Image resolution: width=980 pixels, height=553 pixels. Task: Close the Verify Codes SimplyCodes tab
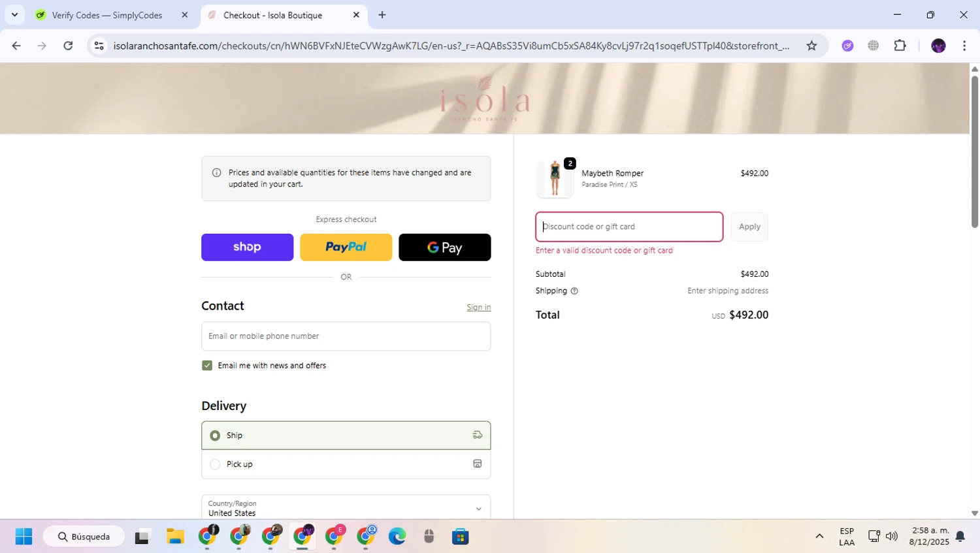[185, 15]
